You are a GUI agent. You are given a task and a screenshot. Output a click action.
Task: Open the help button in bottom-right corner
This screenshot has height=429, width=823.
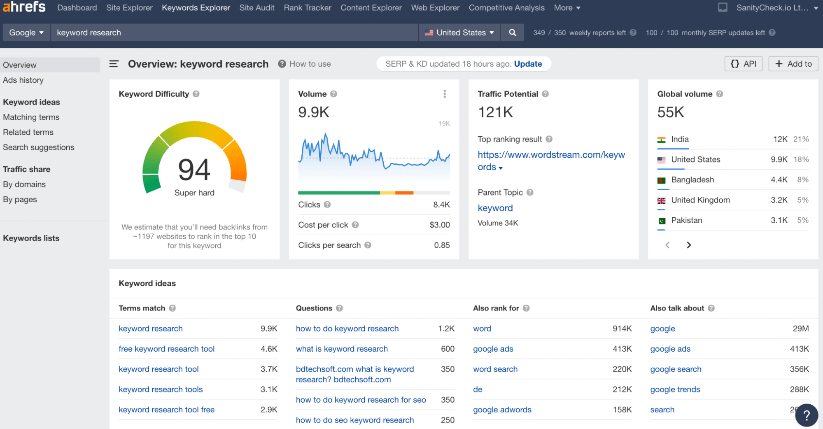(x=805, y=415)
